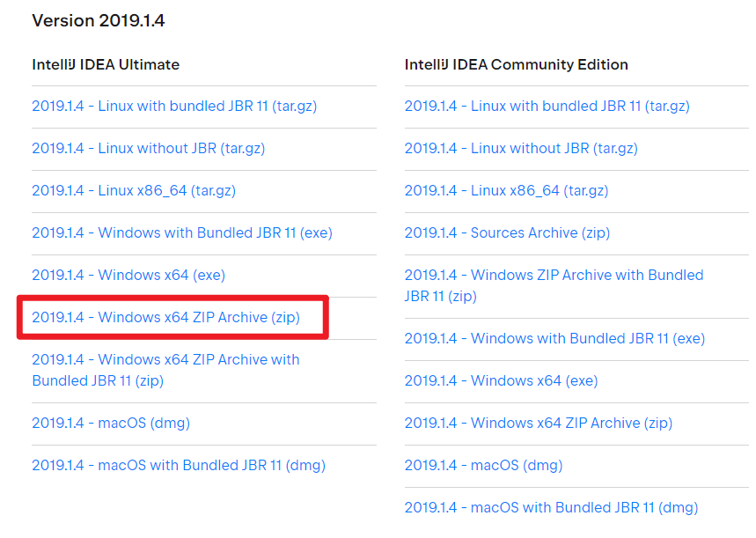This screenshot has width=756, height=538.
Task: Download Ultimate Windows with Bundled JBR 11 exe
Action: (182, 233)
